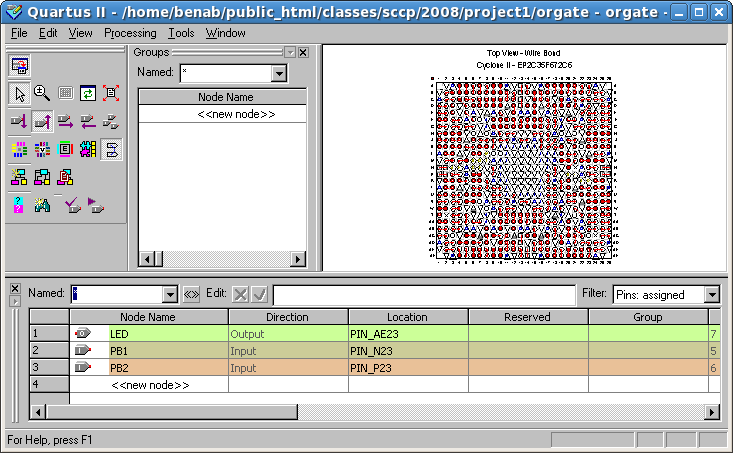This screenshot has width=733, height=453.
Task: Activate the zoom magnifier tool
Action: pos(42,93)
